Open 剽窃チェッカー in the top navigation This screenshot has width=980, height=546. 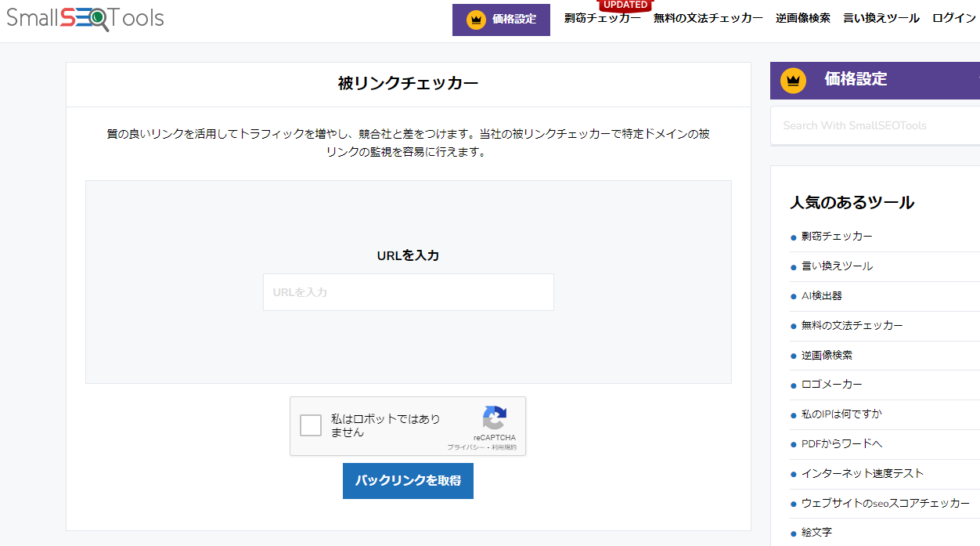click(x=602, y=18)
